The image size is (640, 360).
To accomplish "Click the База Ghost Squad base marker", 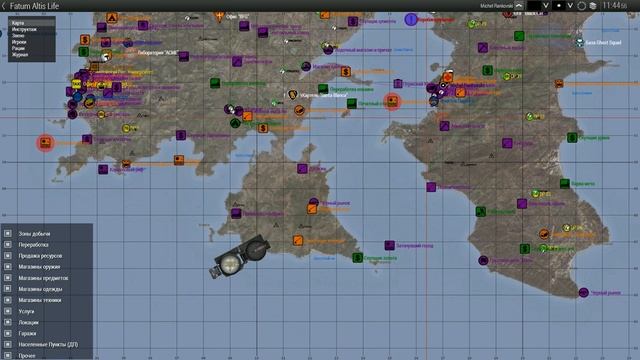I will click(579, 42).
